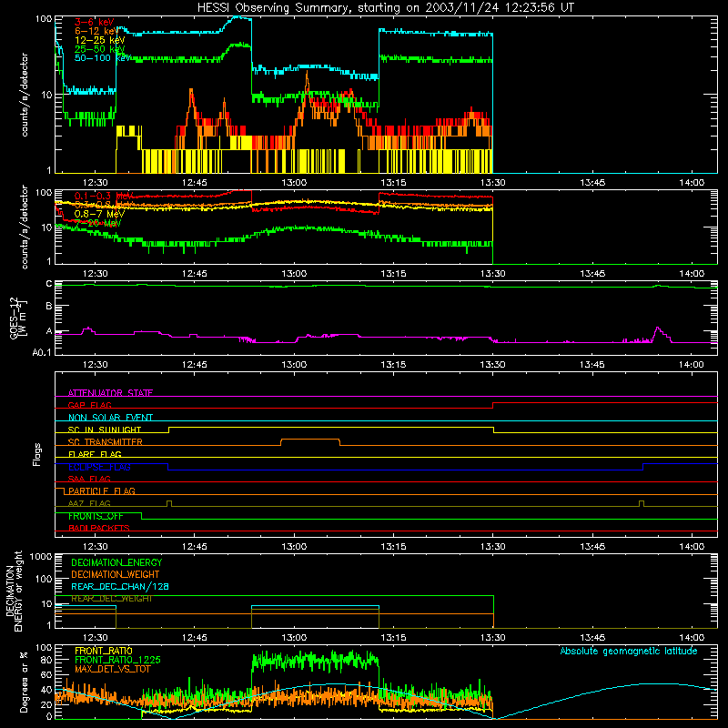This screenshot has height=728, width=728.
Task: Select the A0.1 tick label on GOES axis
Action: point(41,353)
